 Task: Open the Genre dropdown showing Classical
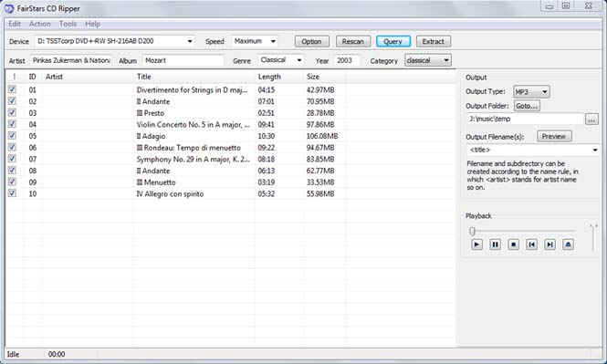coord(299,60)
